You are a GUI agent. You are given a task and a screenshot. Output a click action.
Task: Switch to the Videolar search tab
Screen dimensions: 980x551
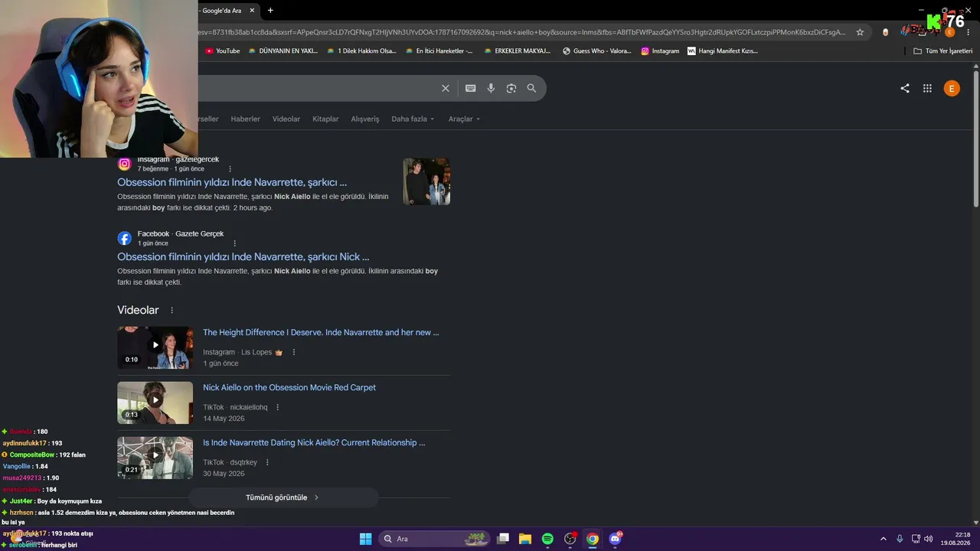286,119
